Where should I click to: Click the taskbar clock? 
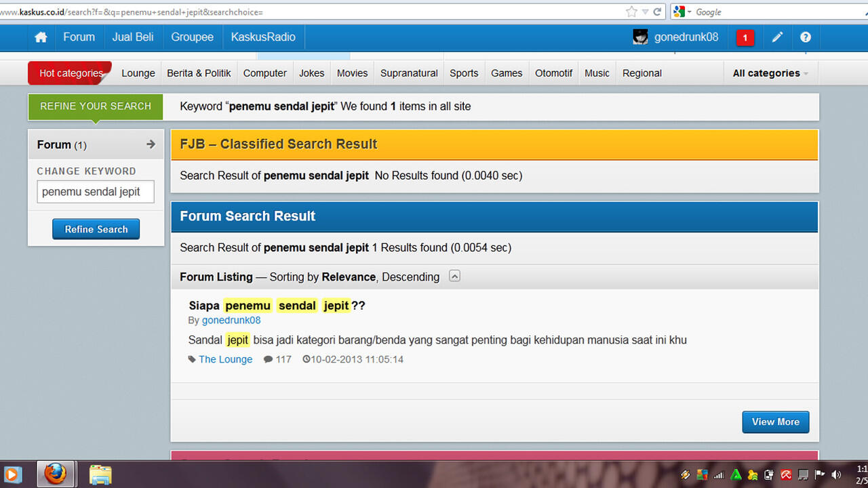pos(862,474)
